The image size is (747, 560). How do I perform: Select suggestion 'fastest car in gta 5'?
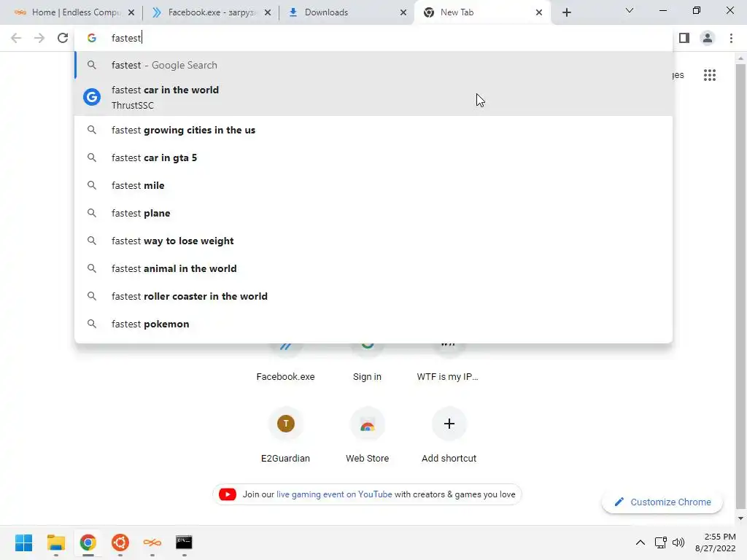click(x=373, y=157)
